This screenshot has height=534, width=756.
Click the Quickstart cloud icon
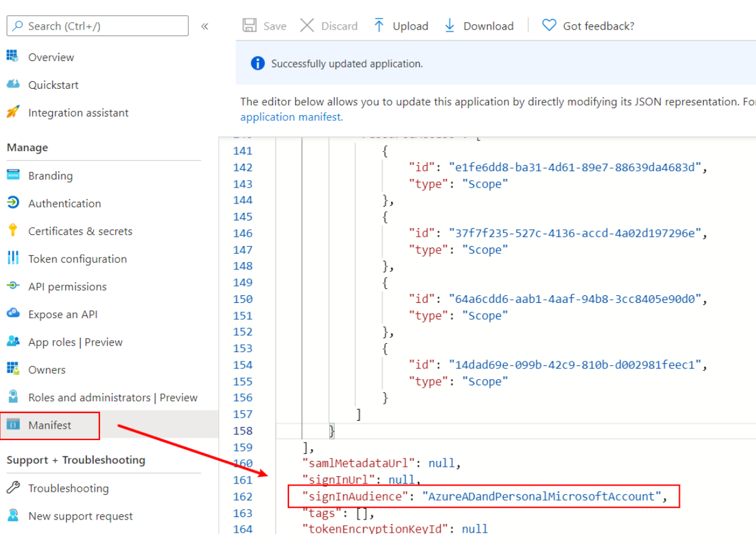click(x=13, y=84)
